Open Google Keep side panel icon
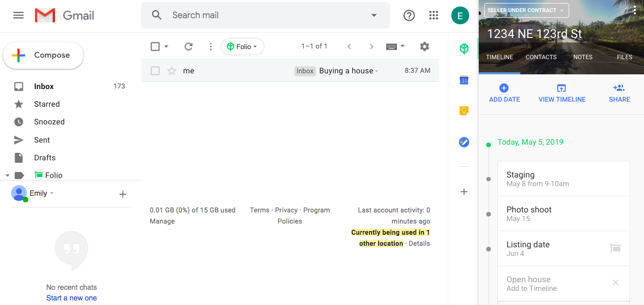The image size is (644, 305). tap(464, 111)
